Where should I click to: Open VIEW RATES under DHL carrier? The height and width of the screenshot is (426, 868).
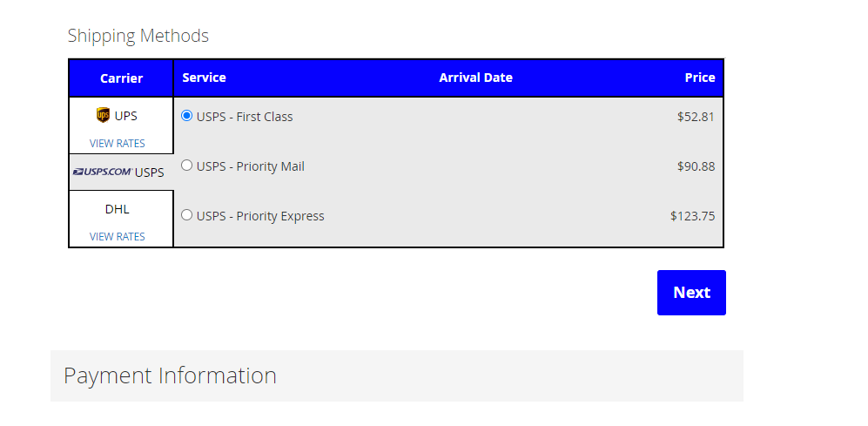tap(118, 237)
